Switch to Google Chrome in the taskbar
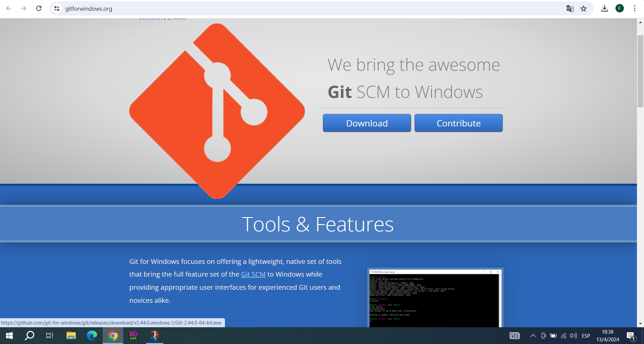 point(113,336)
